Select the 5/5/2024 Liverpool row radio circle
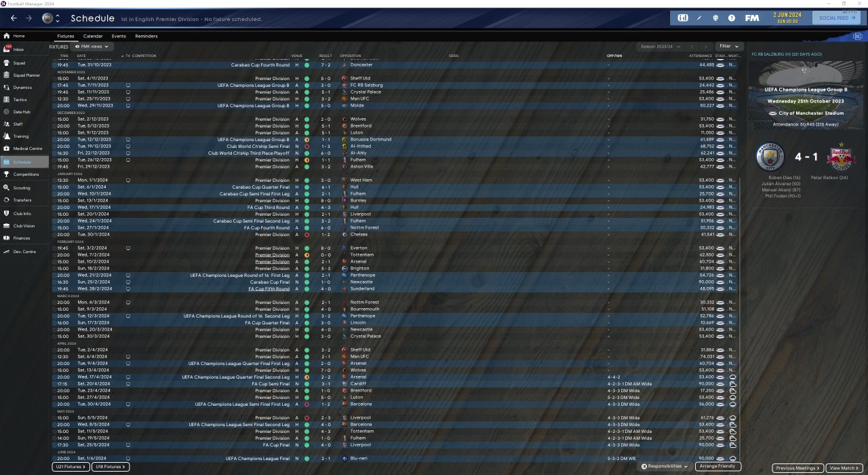The image size is (868, 475). click(55, 418)
